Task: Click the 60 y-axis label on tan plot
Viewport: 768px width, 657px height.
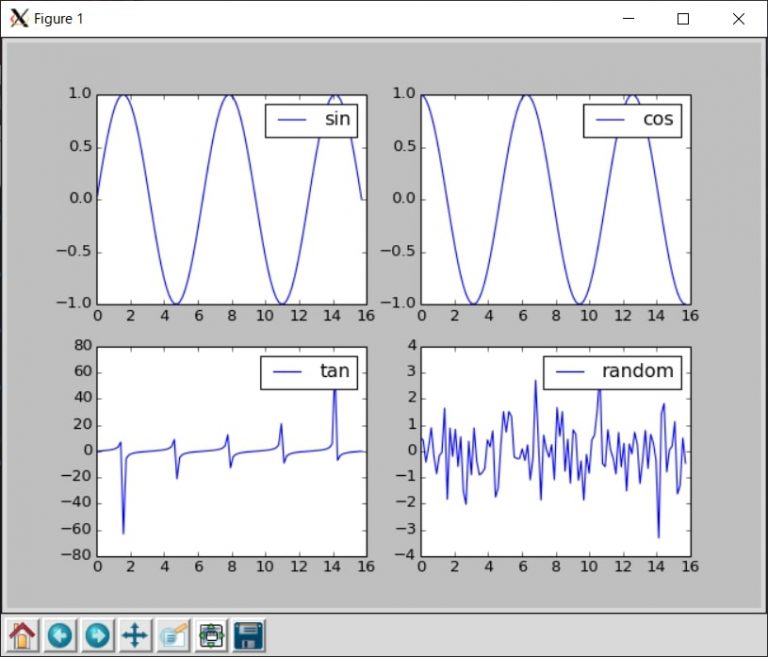Action: pyautogui.click(x=83, y=371)
